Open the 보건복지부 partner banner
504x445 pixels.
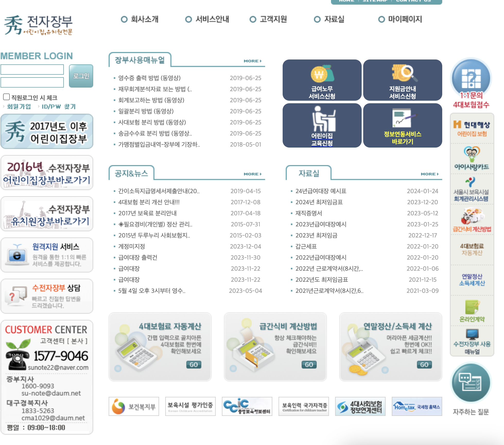134,406
